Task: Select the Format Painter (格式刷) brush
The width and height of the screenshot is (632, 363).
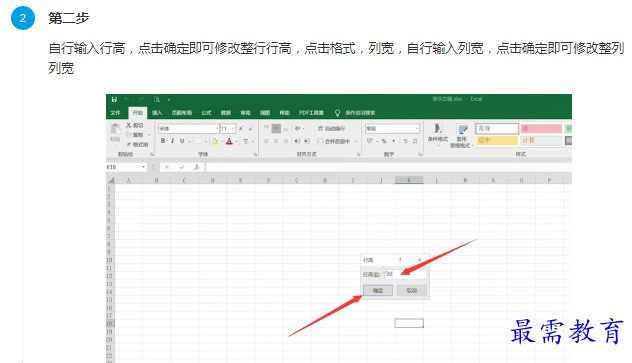Action: [137, 144]
